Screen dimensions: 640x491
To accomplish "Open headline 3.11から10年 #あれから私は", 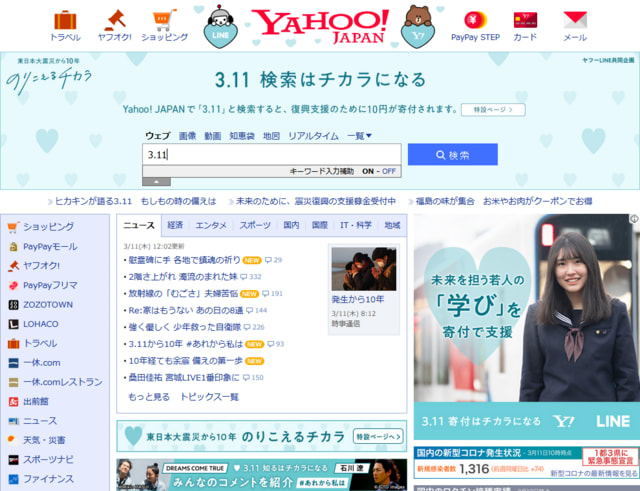I will click(186, 344).
